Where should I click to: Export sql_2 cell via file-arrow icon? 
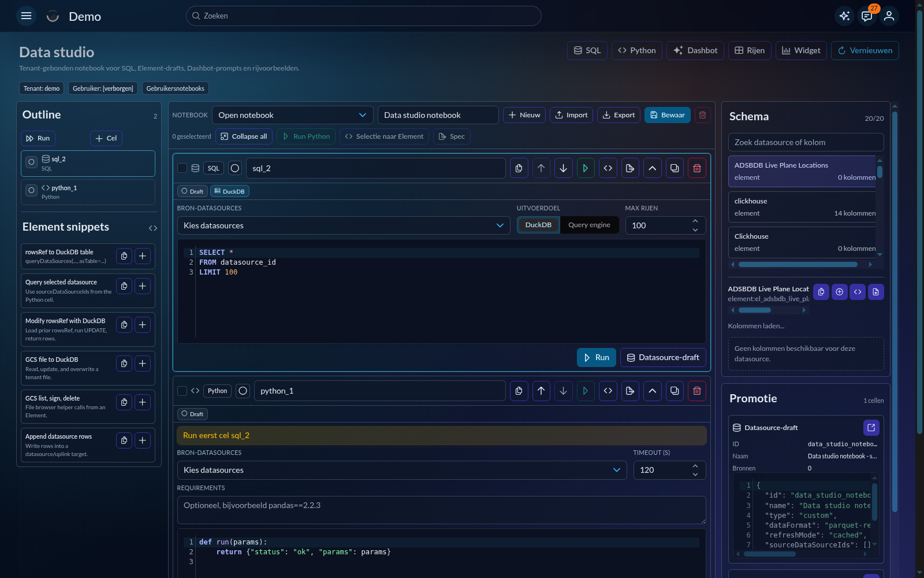click(x=630, y=168)
